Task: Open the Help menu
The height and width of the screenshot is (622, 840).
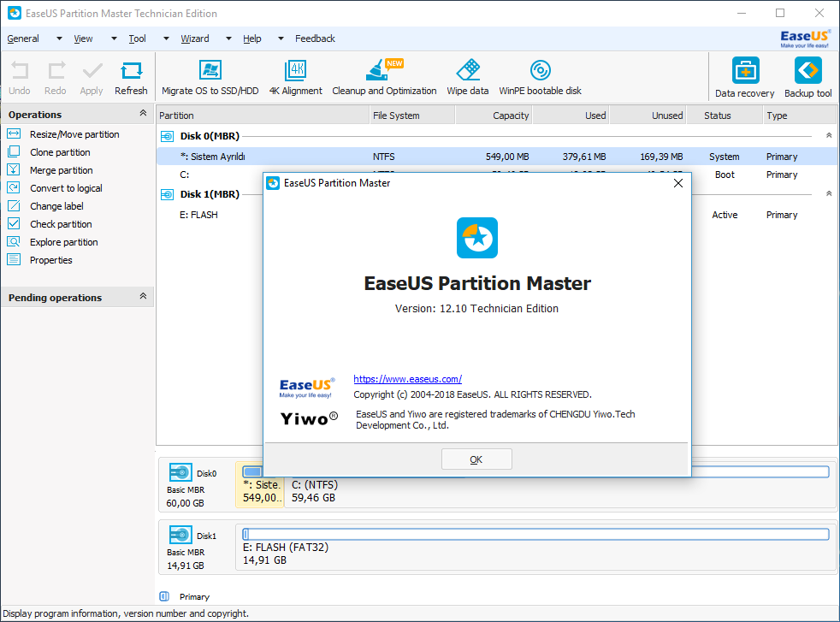Action: (251, 39)
